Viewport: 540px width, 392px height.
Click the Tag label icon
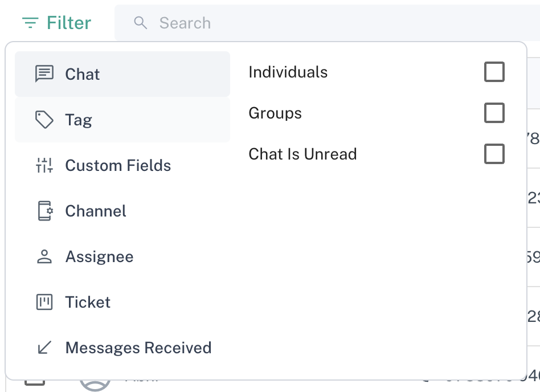tap(44, 120)
